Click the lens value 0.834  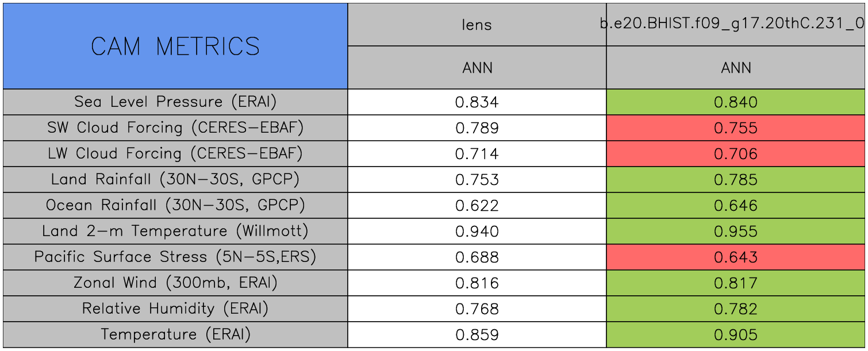pos(477,102)
